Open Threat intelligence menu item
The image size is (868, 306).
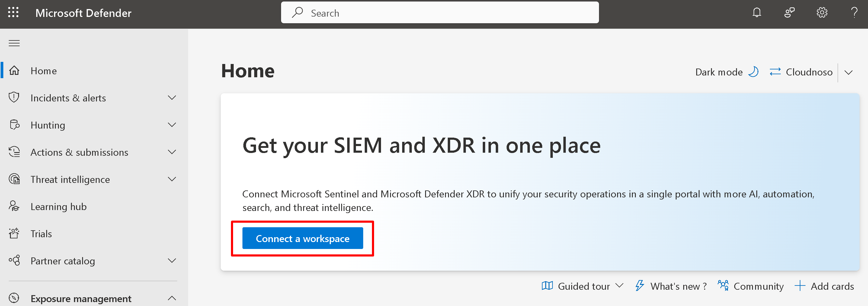70,180
